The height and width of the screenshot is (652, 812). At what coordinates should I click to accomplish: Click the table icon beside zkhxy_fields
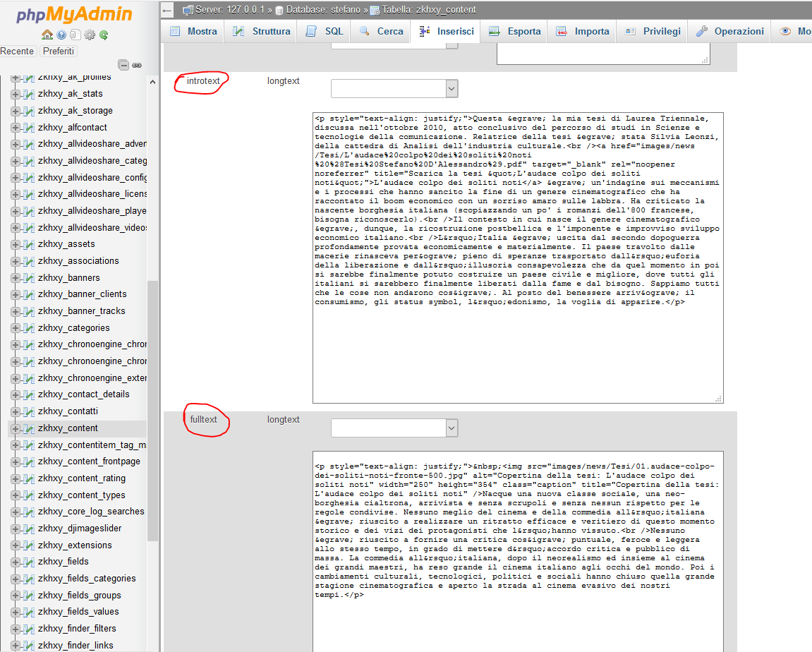(x=29, y=562)
